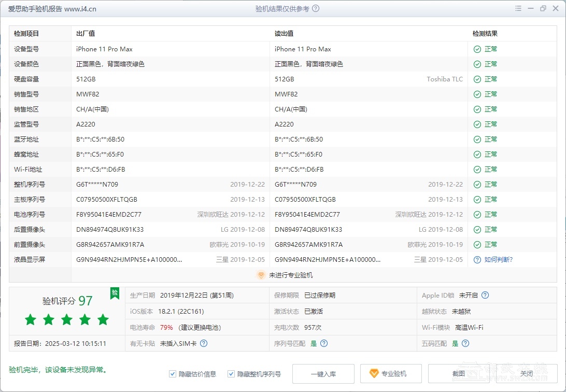Screen dimensions: 566x392
Task: Click the 截图 screenshot button
Action: pyautogui.click(x=459, y=374)
